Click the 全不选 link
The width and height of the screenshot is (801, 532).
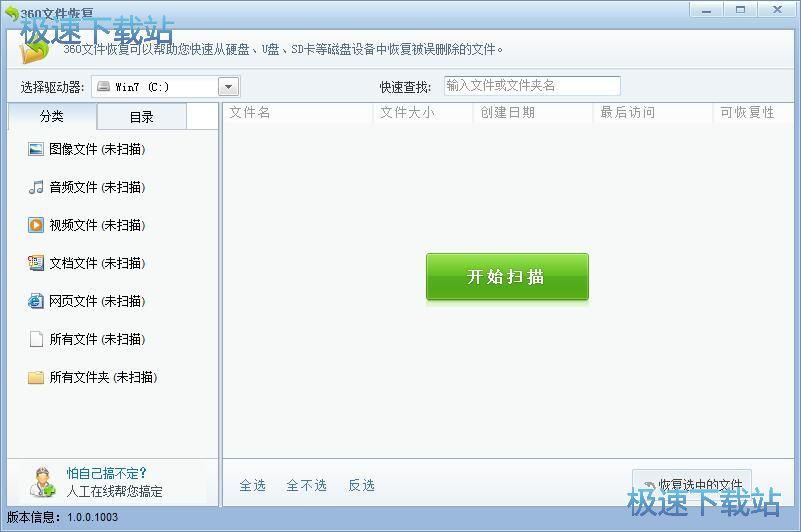click(307, 485)
